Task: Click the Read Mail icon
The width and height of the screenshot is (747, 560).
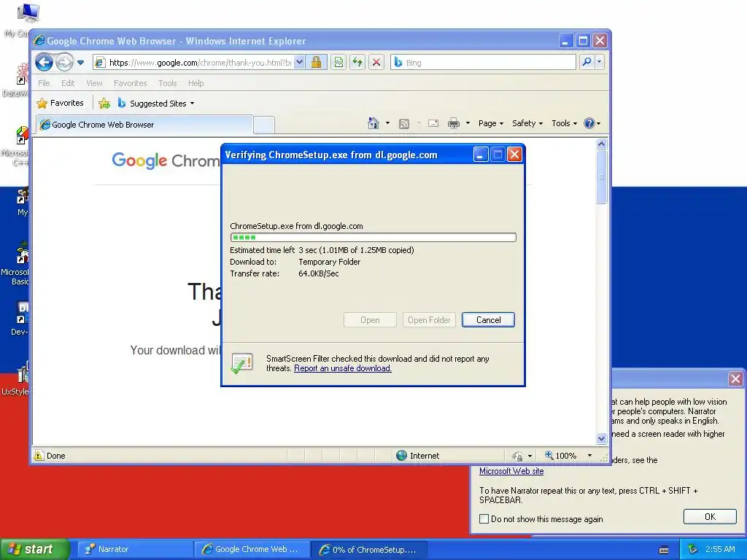Action: pos(433,124)
